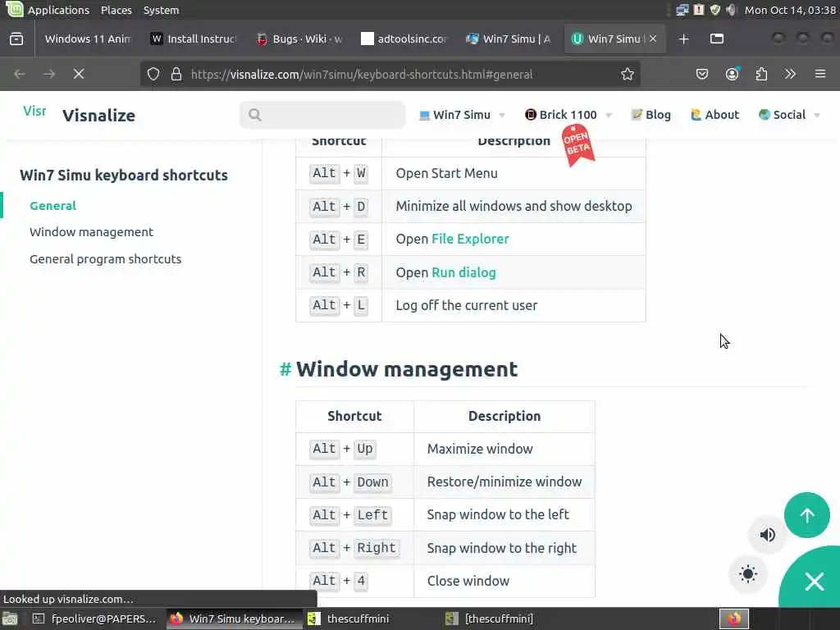This screenshot has height=630, width=840.
Task: Open the Places menu
Action: click(x=116, y=10)
